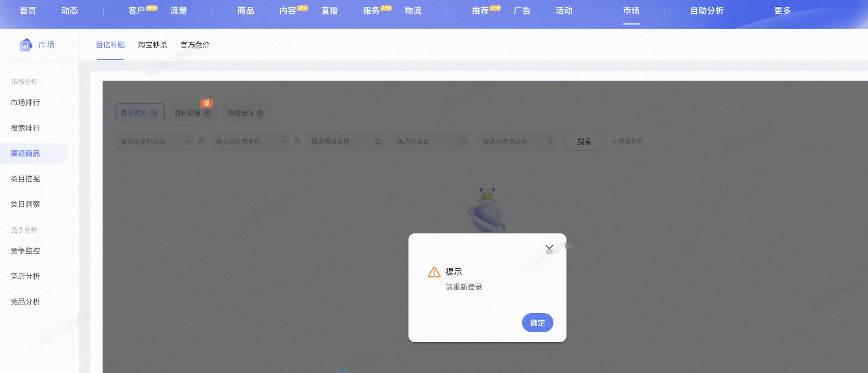
Task: Open 物流 in the top navigation
Action: point(413,11)
